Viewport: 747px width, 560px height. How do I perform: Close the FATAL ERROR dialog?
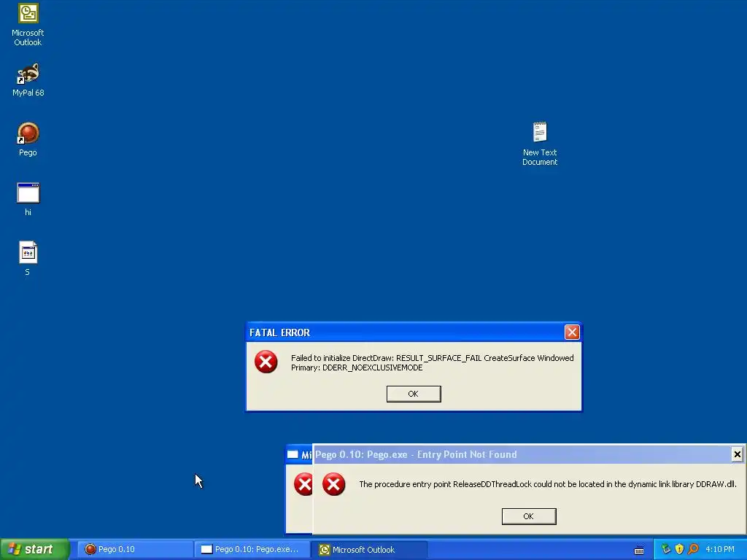572,332
